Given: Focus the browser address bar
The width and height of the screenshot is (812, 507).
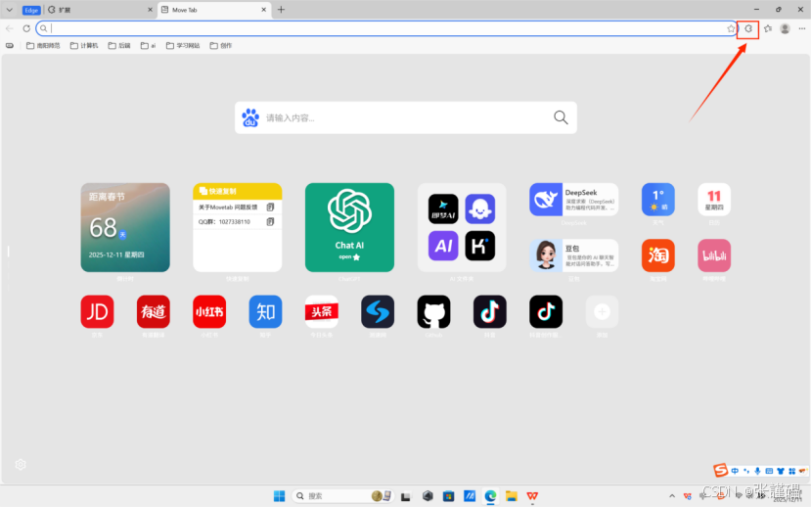Looking at the screenshot, I should tap(385, 28).
